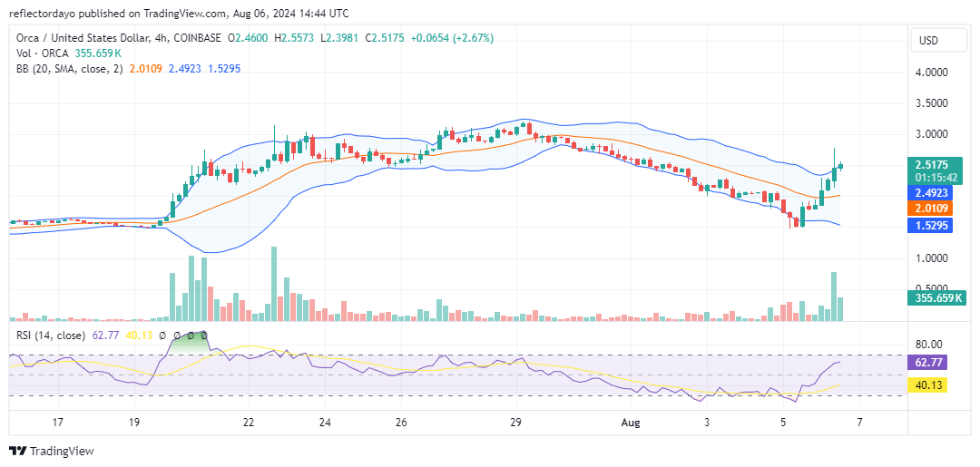
Task: Click the blue 1.5295 value in BB legend
Action: [x=222, y=69]
